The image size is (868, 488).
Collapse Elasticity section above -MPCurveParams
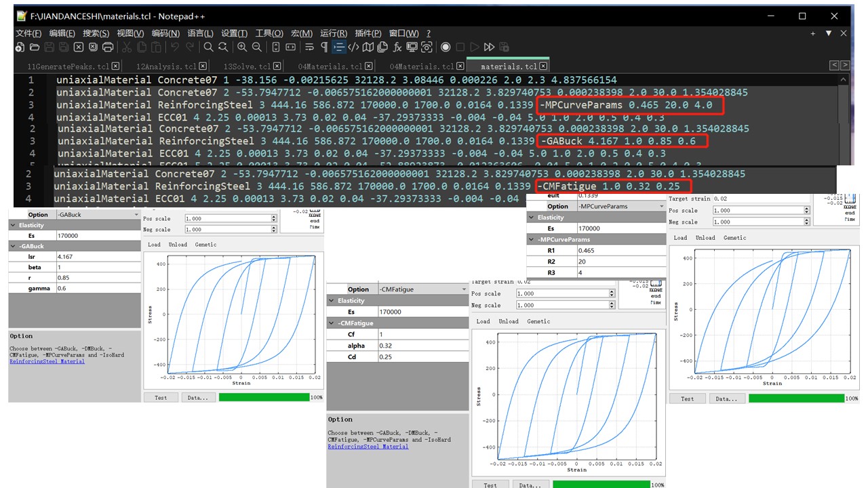pos(531,218)
